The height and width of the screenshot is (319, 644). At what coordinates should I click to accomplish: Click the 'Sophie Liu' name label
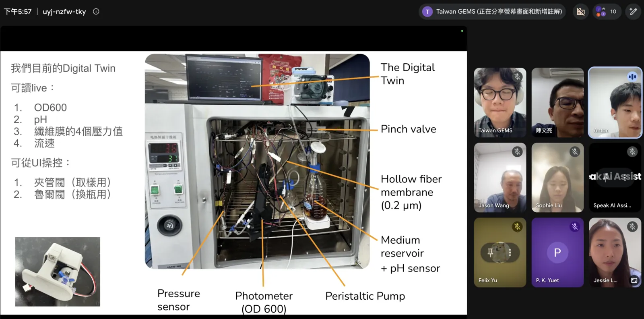[x=549, y=205]
